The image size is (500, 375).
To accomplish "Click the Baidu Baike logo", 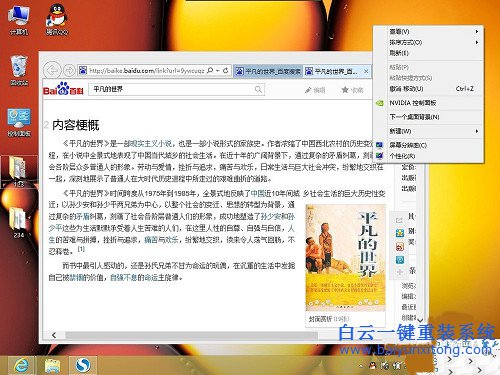I will click(x=63, y=89).
